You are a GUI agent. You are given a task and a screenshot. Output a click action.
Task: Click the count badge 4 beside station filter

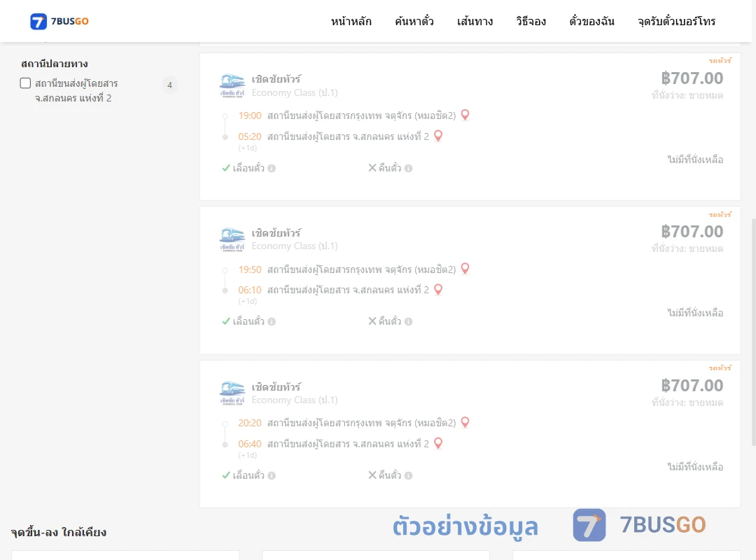coord(169,85)
